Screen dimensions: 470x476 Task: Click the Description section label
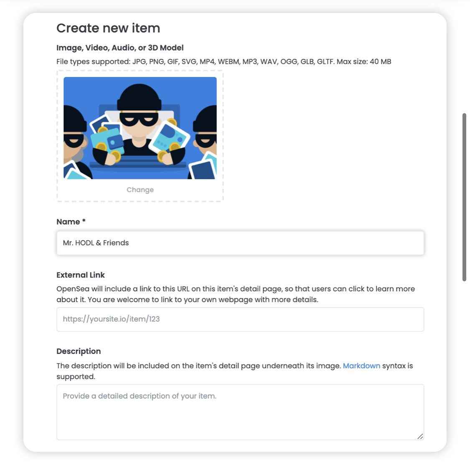pos(79,351)
